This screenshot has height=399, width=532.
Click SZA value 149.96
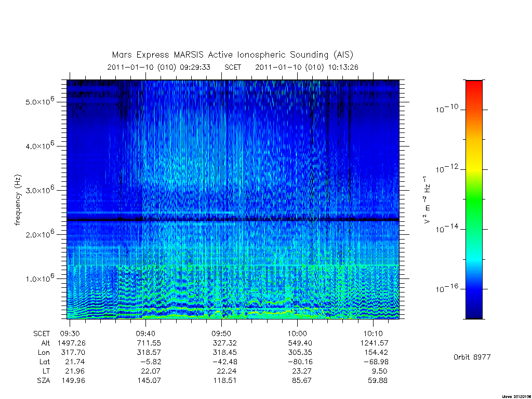pyautogui.click(x=73, y=381)
